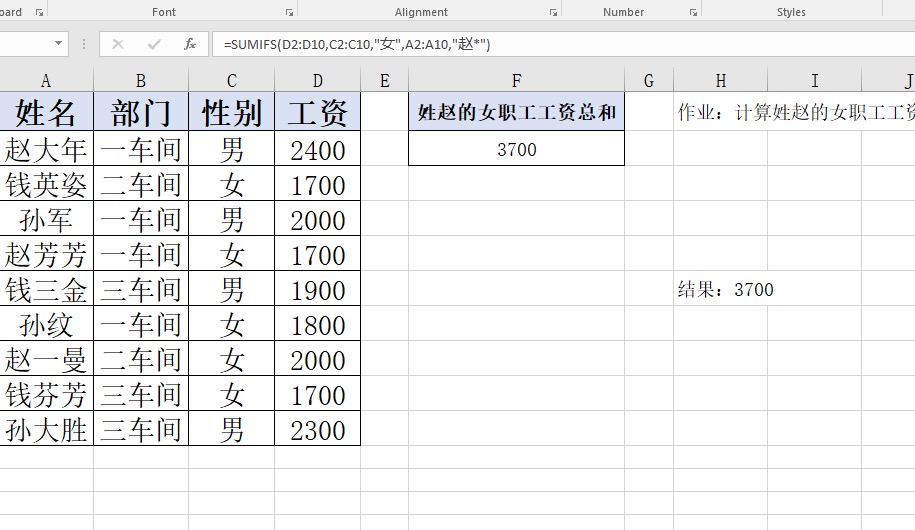Select the cell with name 赵芳芳
The image size is (915, 530).
pos(46,253)
